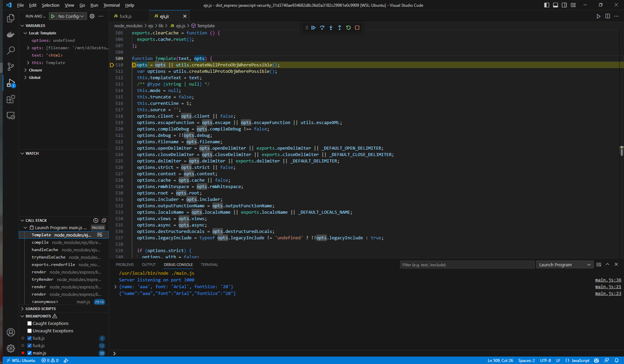Click Step Over in the debug toolbar
Viewport: 624px width, 364px height.
(x=322, y=28)
